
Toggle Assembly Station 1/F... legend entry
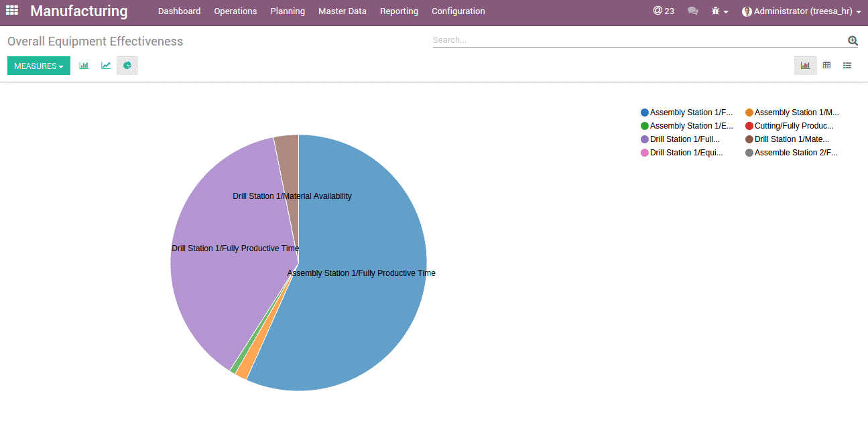687,113
